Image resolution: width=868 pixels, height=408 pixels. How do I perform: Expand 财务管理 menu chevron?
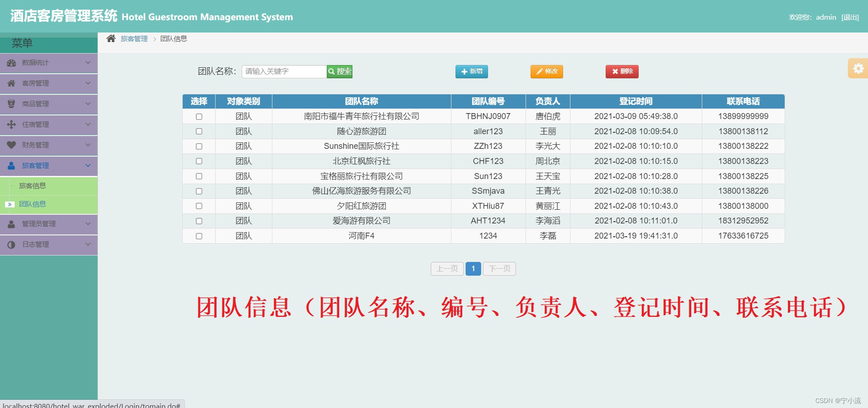[88, 145]
